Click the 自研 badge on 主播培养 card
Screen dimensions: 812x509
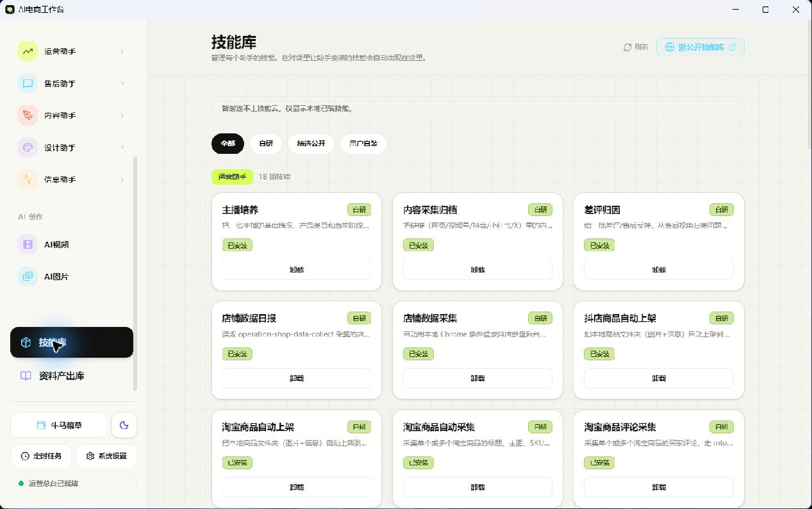[x=359, y=210]
